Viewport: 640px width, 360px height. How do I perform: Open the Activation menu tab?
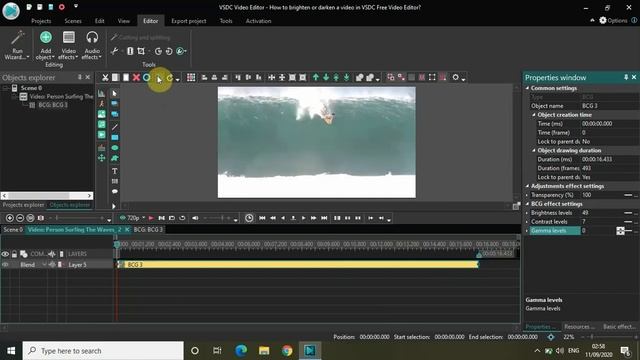pos(258,21)
